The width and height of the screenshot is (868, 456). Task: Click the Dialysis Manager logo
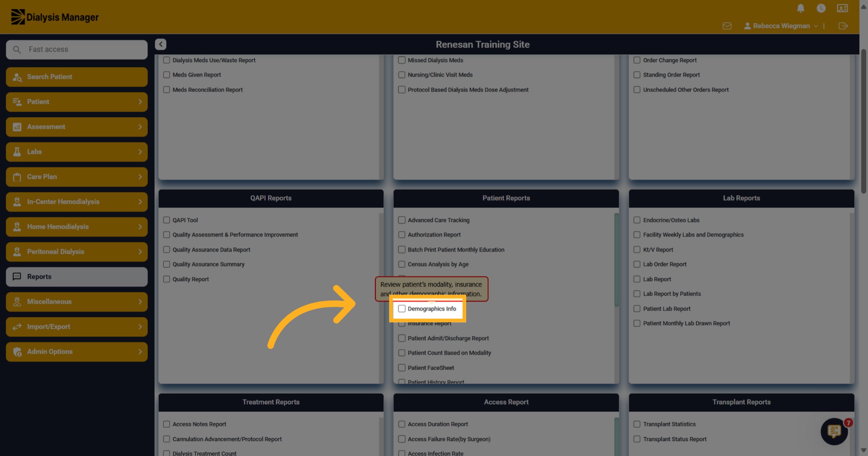(55, 17)
